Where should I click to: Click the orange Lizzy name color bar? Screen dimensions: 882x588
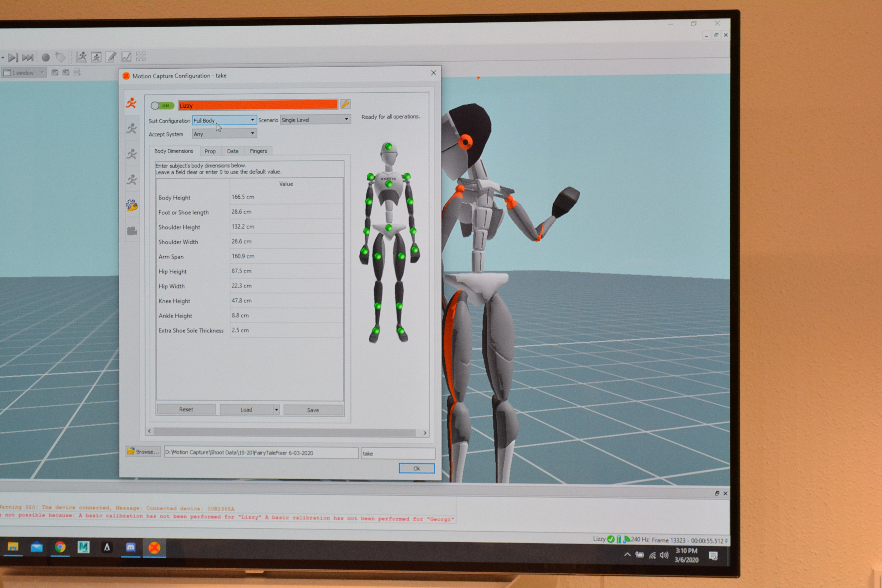[x=258, y=105]
